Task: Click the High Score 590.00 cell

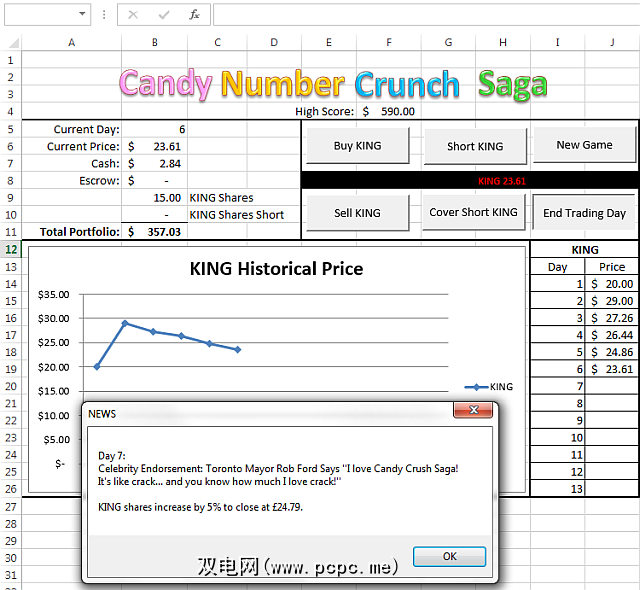Action: click(x=389, y=111)
